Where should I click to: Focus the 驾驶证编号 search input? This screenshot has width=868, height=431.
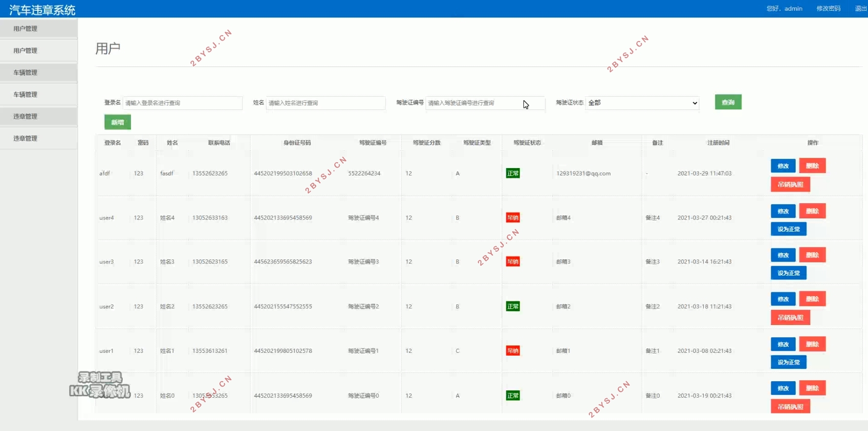pos(485,103)
